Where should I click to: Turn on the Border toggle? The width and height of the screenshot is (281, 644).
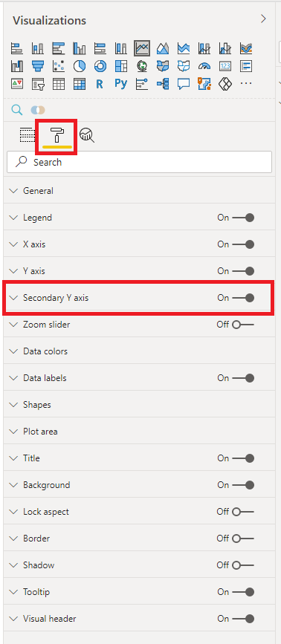click(x=243, y=539)
